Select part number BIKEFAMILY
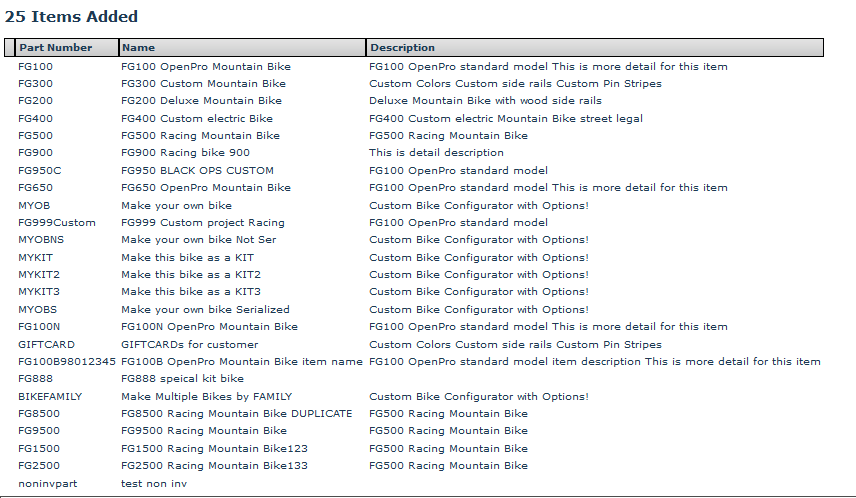Viewport: 856px width, 498px height. point(50,396)
